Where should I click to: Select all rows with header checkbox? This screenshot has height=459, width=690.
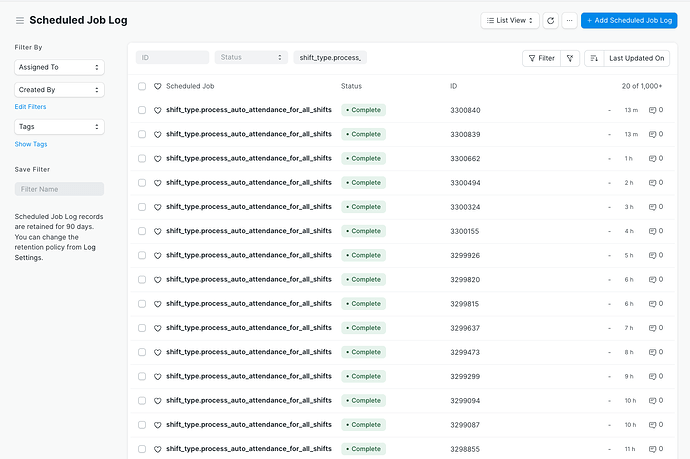(142, 86)
